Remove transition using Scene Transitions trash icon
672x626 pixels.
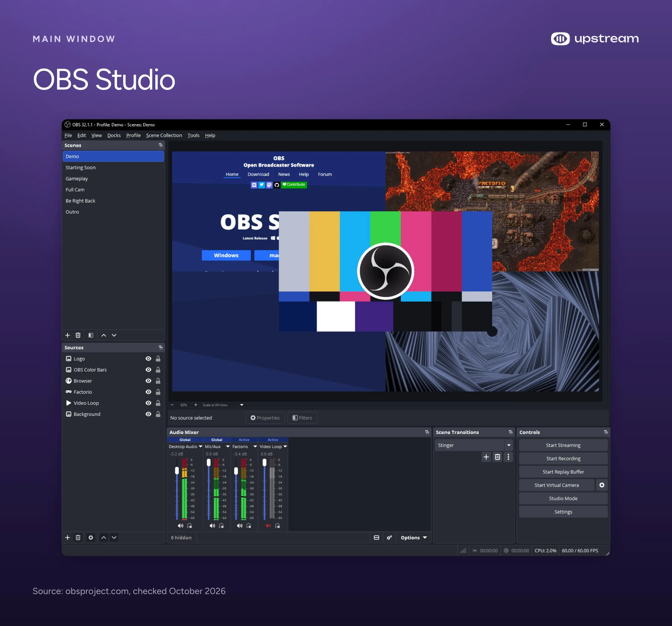pos(497,457)
